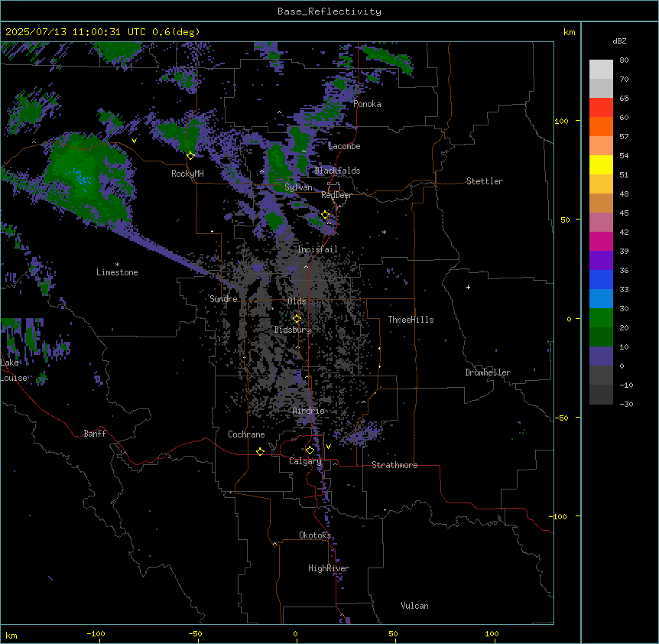Select the blue 33-36 dBZ legend swatch
The height and width of the screenshot is (644, 659).
[601, 279]
